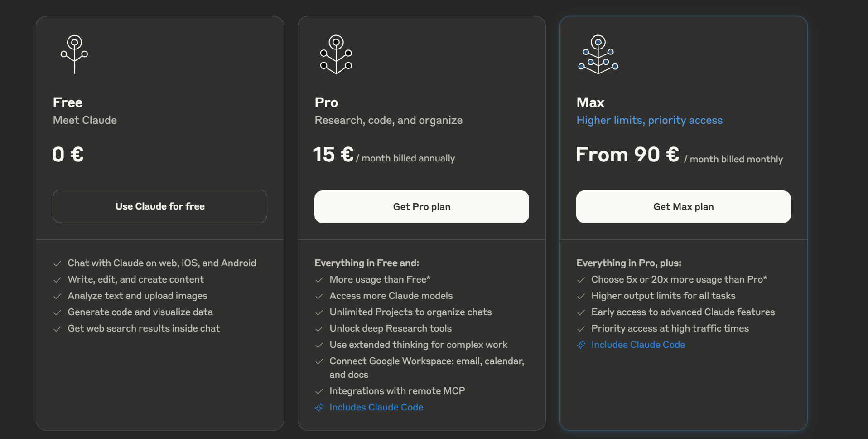Click sparkle icon beside Pro's Includes Claude Code
This screenshot has height=439, width=868.
point(319,407)
